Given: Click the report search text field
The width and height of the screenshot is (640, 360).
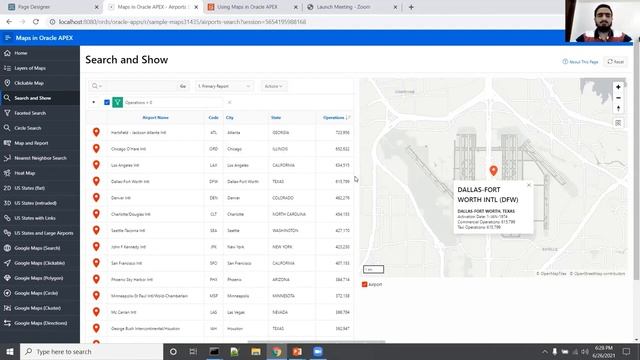Looking at the screenshot, I should pos(140,86).
